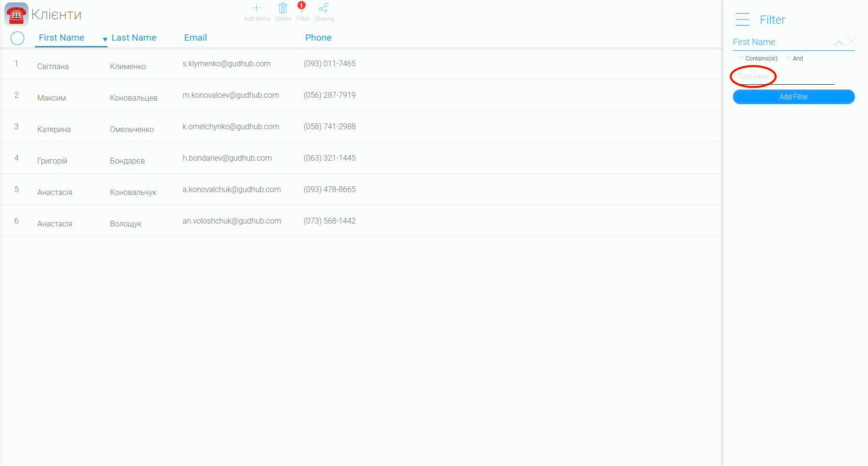868x466 pixels.
Task: Click the red telephone app icon
Action: [x=16, y=14]
